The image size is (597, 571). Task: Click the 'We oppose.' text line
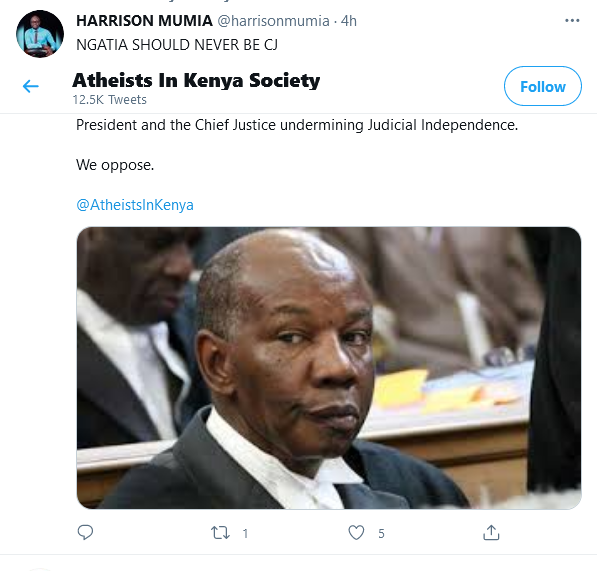click(115, 165)
